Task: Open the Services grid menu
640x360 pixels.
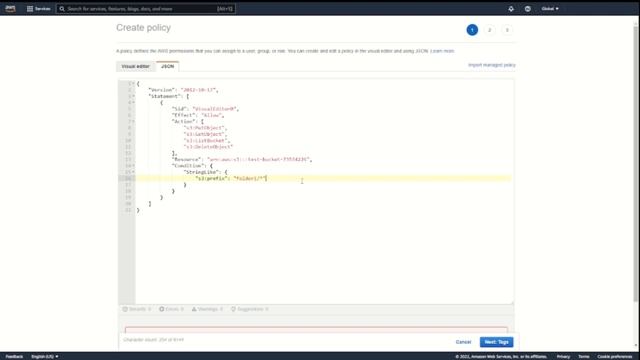Action: 39,9
